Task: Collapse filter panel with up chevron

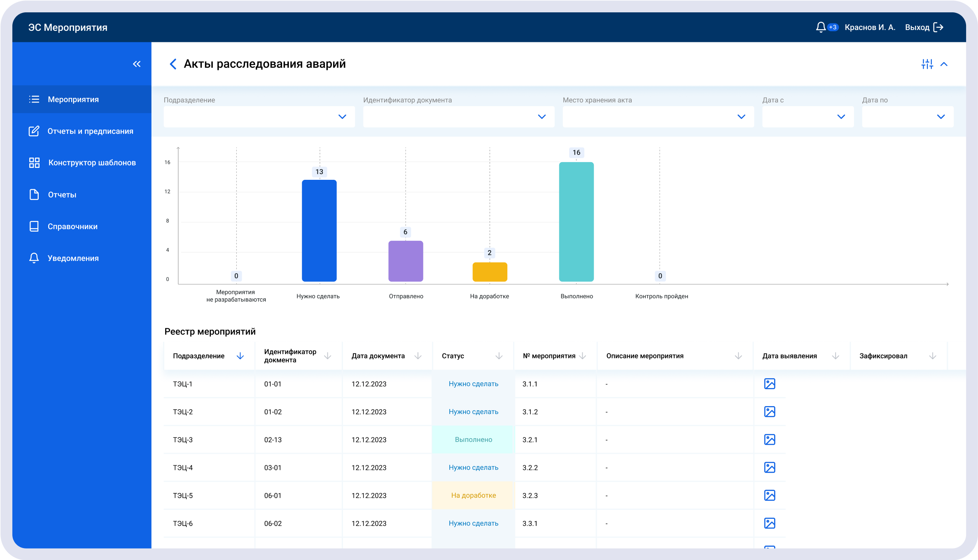Action: [x=944, y=64]
